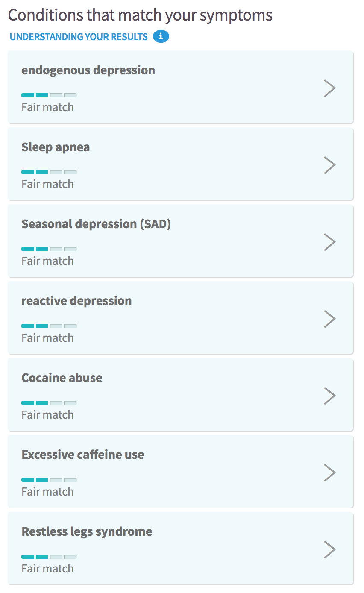Click the chevron icon next to Excessive caffeine use
Image resolution: width=364 pixels, height=593 pixels.
click(x=329, y=473)
